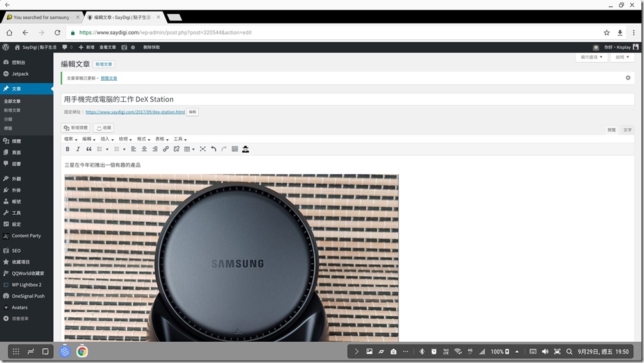Reload the page in the browser
The width and height of the screenshot is (644, 363).
pos(58,33)
